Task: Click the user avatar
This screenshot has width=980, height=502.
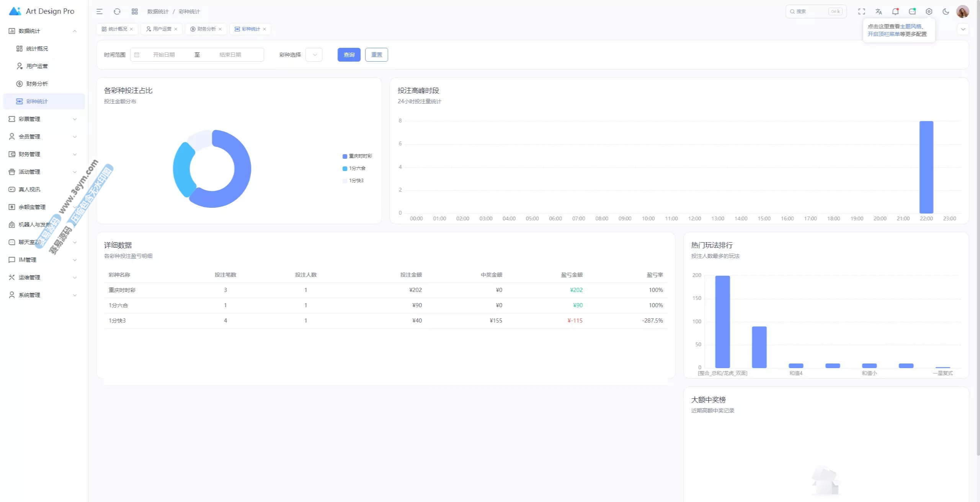Action: pos(962,11)
